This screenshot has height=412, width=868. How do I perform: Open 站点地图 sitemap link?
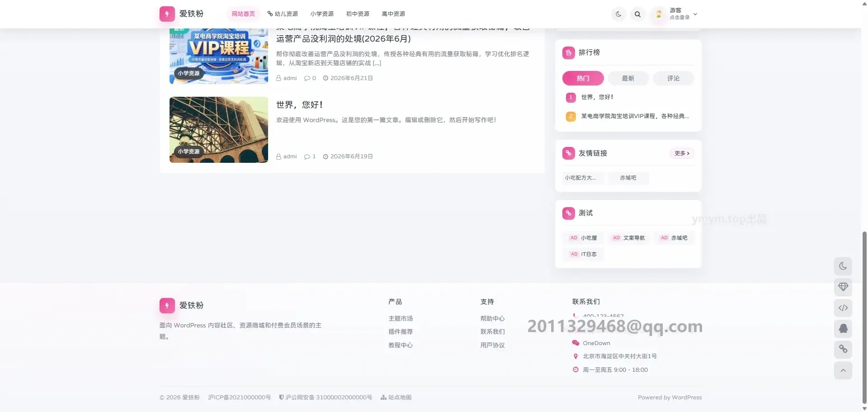[x=396, y=398]
